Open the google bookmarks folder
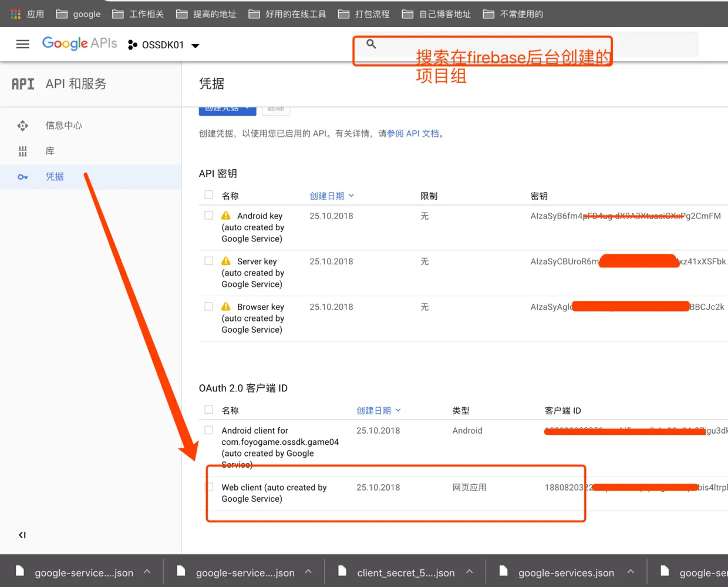 pyautogui.click(x=78, y=14)
